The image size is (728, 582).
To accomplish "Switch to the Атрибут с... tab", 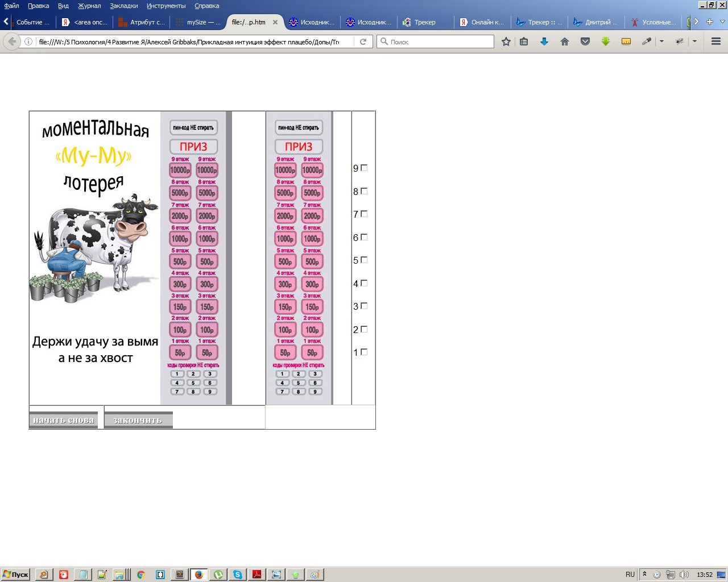I will point(142,22).
